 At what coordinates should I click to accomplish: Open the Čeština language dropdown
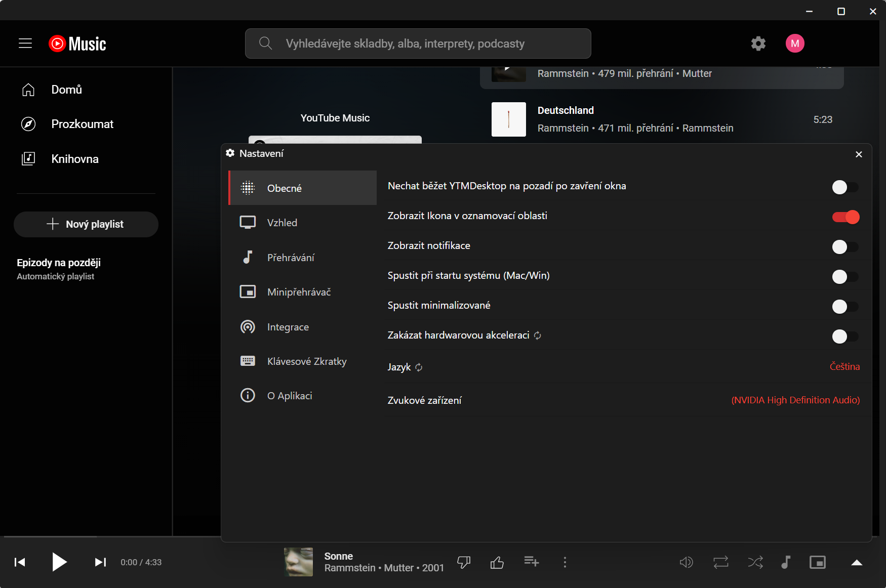[x=844, y=367]
